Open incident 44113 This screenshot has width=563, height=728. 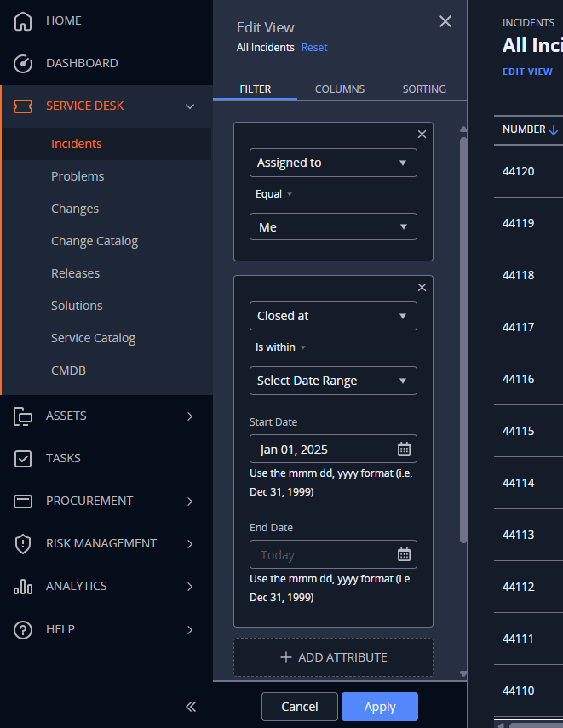coord(518,536)
